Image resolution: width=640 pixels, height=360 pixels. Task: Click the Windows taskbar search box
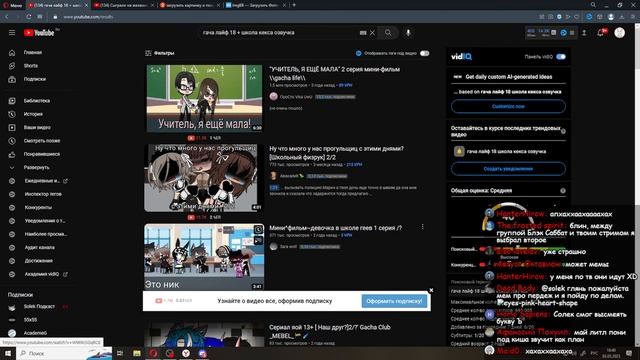[64, 353]
